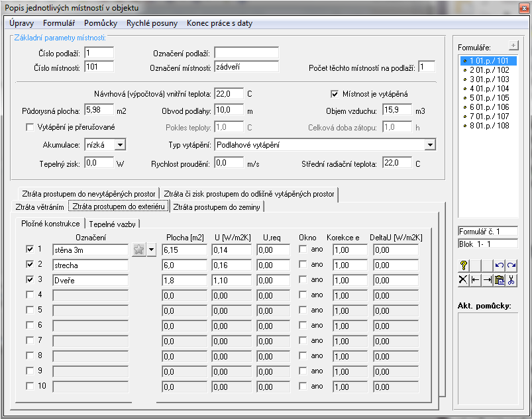Screen dimensions: 532x419
Task: Open the Typ vytápění dropdown
Action: [430, 145]
